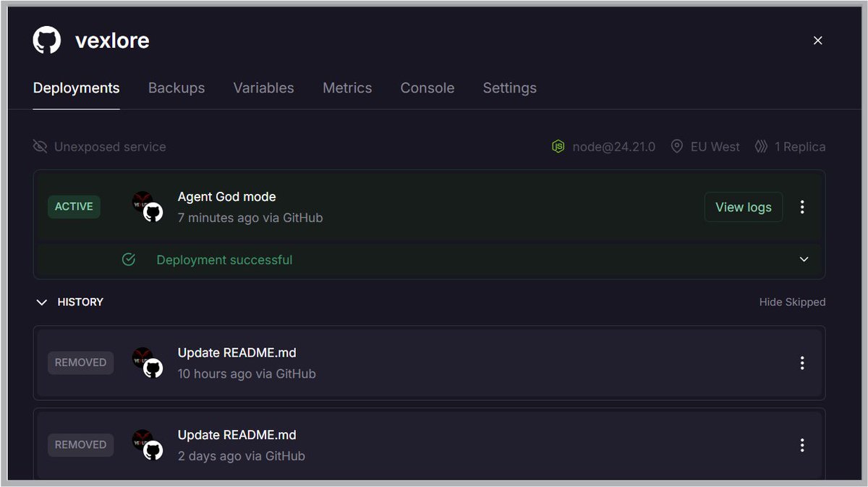868x487 pixels.
Task: Switch to the Backups tab
Action: point(176,88)
